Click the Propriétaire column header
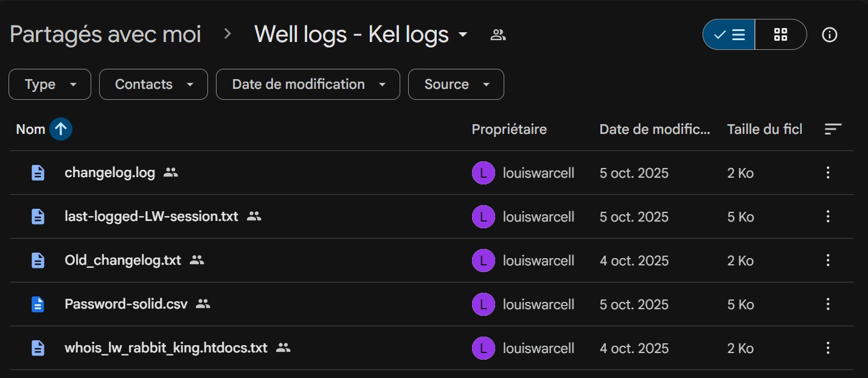 [509, 129]
